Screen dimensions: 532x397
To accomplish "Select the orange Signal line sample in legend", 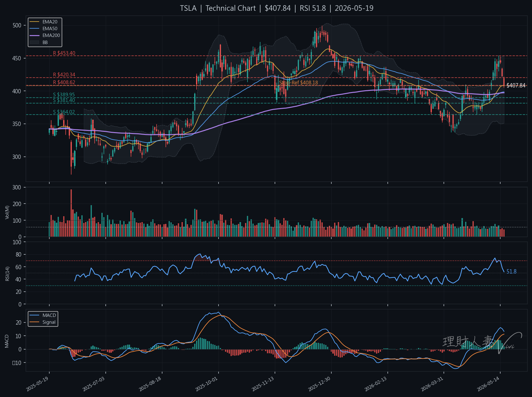I will [x=35, y=322].
